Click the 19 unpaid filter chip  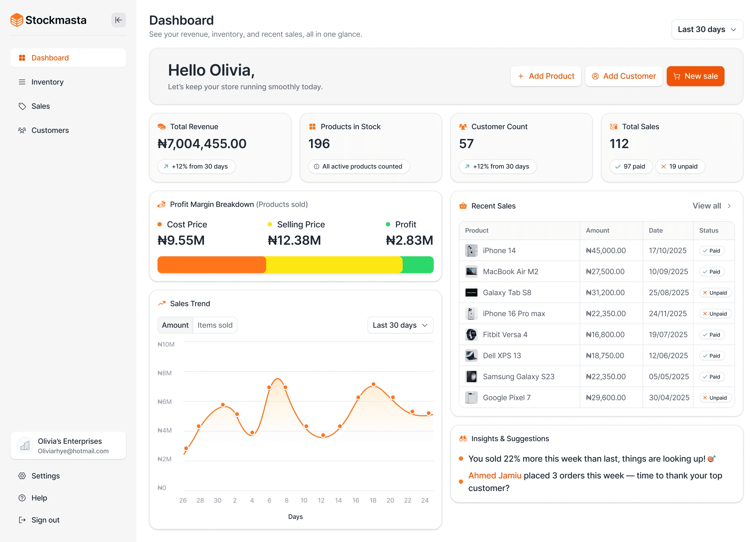680,166
